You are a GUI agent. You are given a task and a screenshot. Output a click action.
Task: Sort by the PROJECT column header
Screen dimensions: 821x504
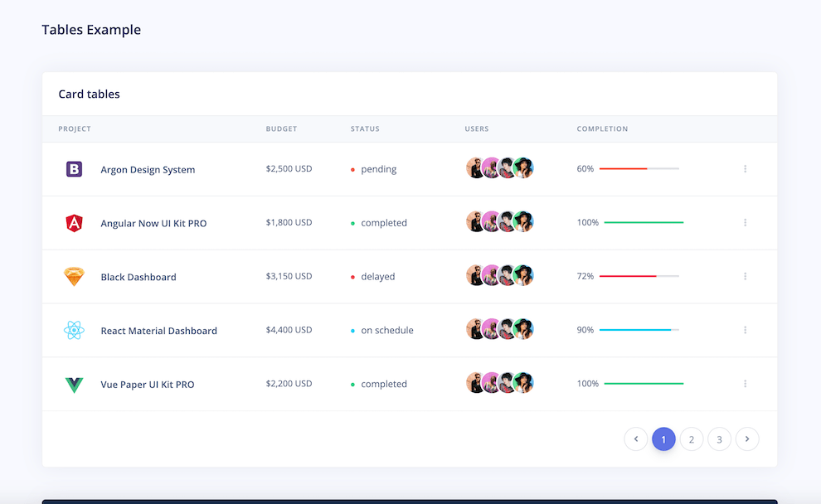click(74, 128)
